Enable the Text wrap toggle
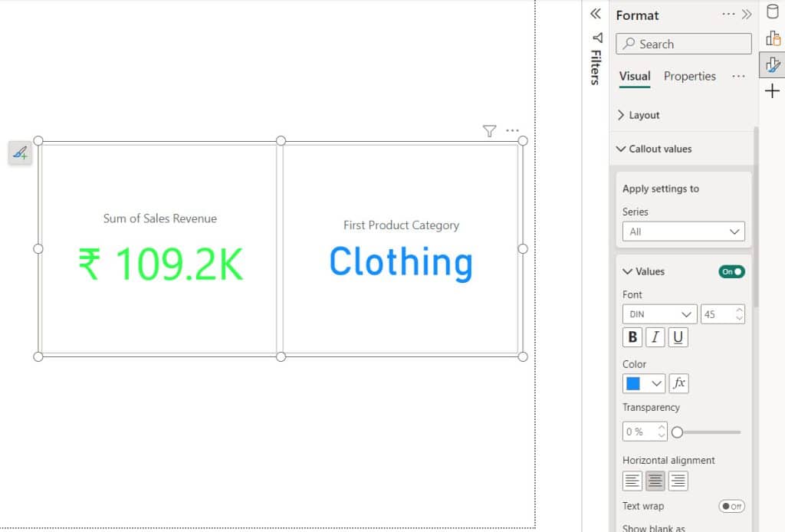This screenshot has height=532, width=785. (x=732, y=507)
